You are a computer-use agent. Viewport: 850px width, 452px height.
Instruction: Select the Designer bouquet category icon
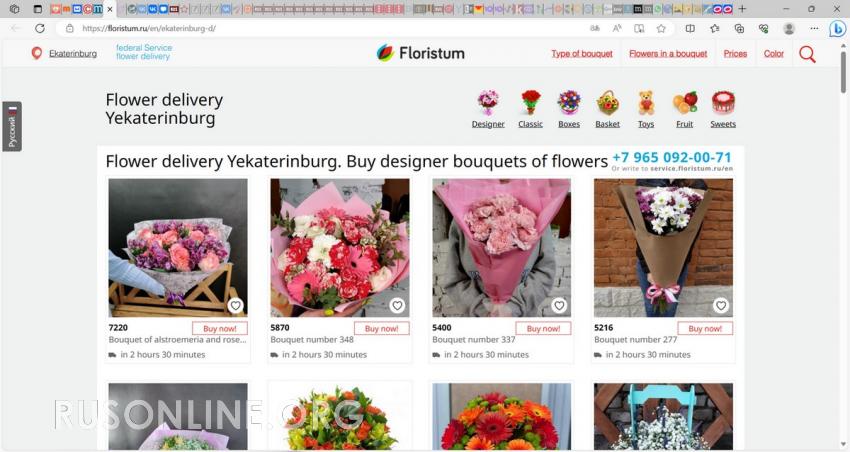point(488,102)
